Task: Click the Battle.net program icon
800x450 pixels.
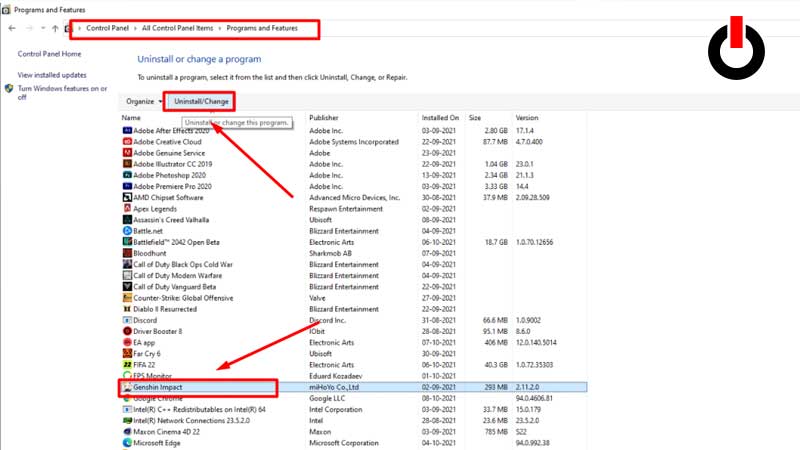Action: coord(127,231)
